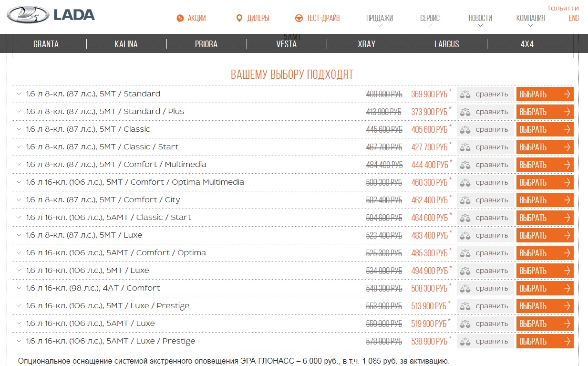Click Выбрать for 373 900 Standard / Plus
Viewport: 588px width, 366px height.
pyautogui.click(x=545, y=112)
